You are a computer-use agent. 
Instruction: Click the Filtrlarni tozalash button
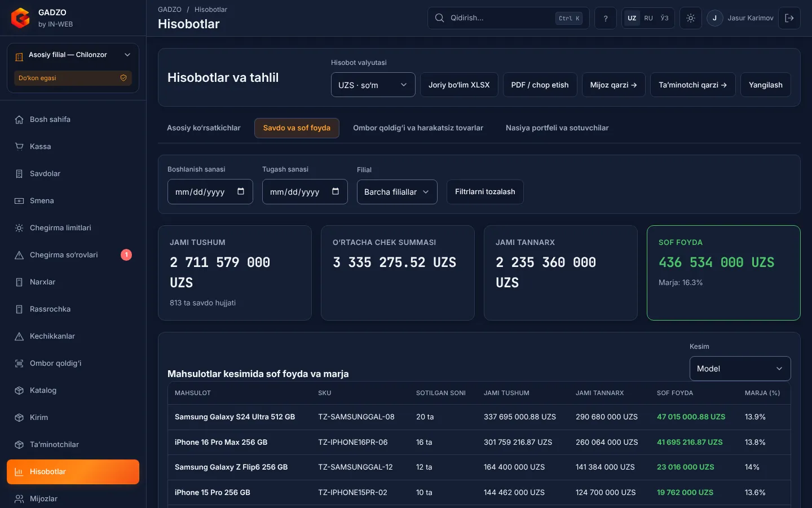point(485,192)
